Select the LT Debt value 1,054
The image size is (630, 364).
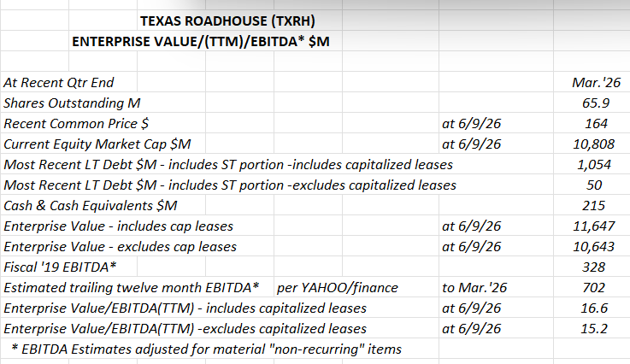click(594, 164)
